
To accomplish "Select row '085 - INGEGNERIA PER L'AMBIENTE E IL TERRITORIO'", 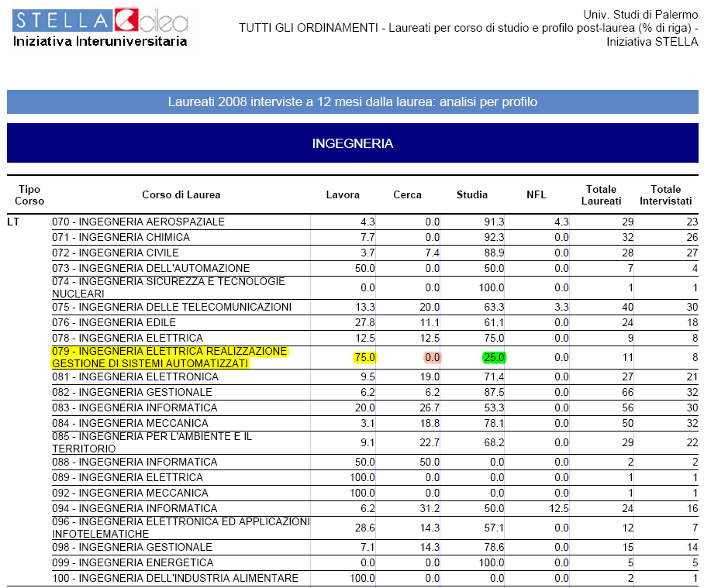I will 375,442.
